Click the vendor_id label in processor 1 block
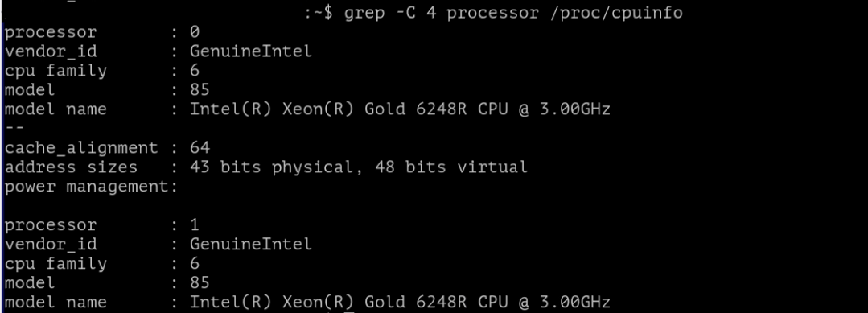The image size is (868, 313). click(x=51, y=245)
